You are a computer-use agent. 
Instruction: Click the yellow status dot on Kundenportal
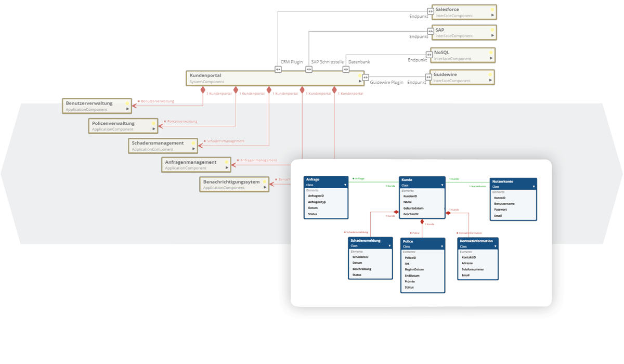(359, 76)
